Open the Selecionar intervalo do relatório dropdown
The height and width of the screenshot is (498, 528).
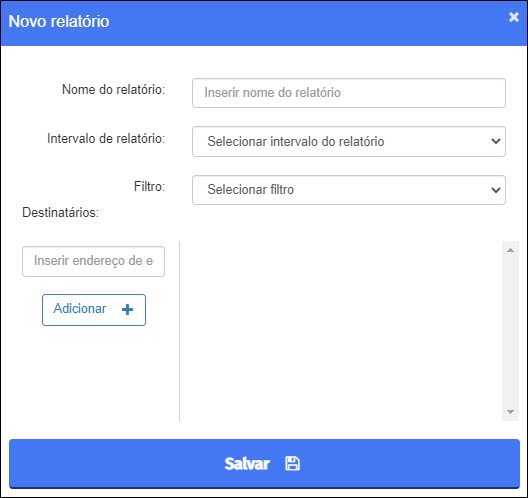coord(349,141)
